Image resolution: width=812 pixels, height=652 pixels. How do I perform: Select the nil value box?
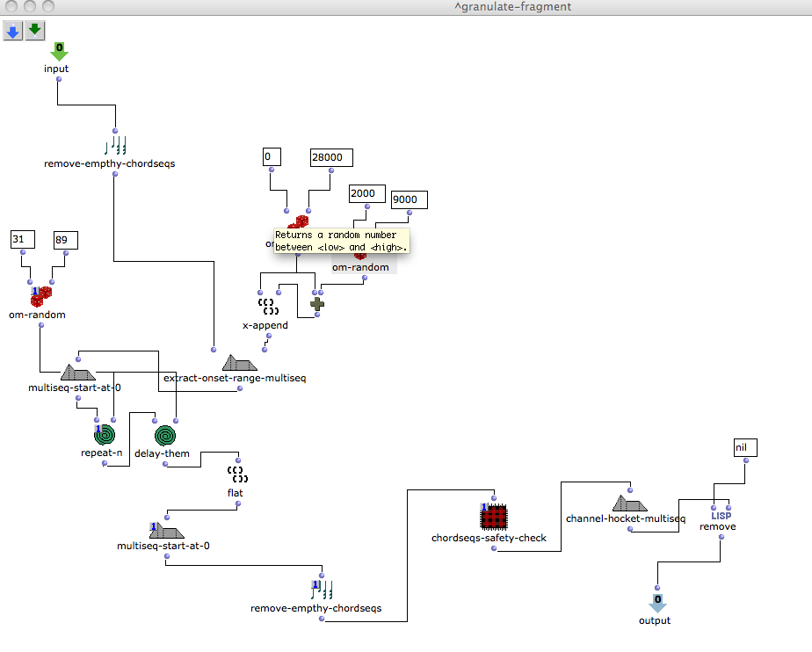click(744, 448)
